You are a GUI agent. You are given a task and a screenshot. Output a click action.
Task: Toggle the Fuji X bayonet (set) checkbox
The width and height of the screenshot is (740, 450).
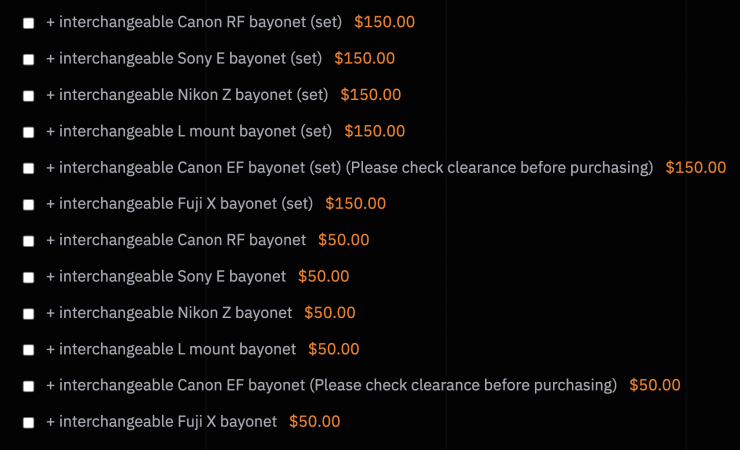(28, 205)
